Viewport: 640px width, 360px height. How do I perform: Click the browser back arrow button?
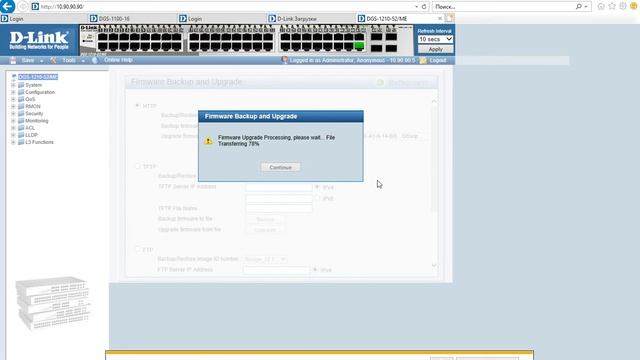7,6
